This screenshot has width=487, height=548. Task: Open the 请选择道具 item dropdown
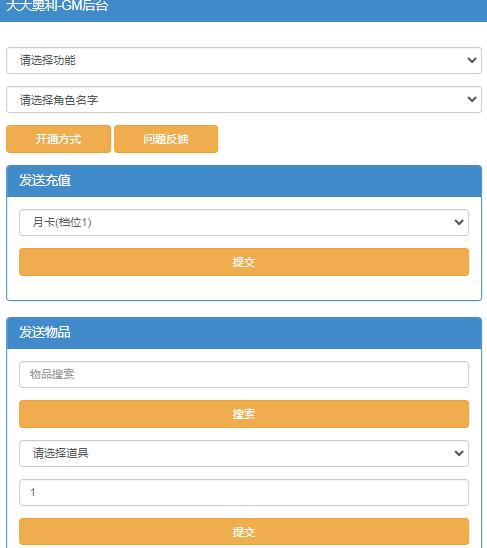244,453
